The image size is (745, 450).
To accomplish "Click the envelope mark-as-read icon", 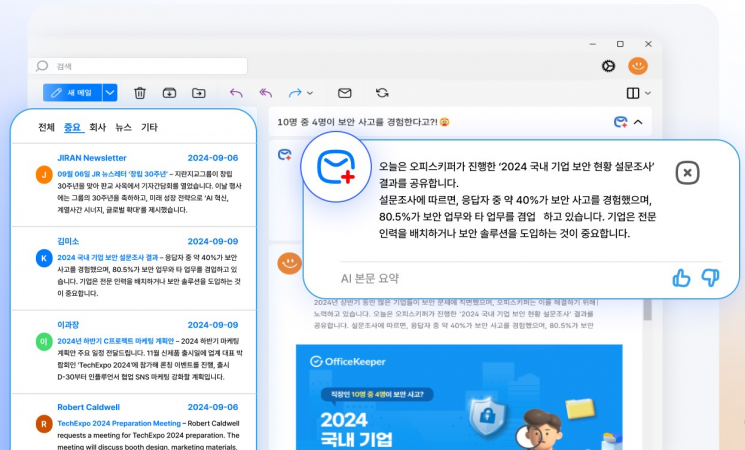I will click(345, 93).
